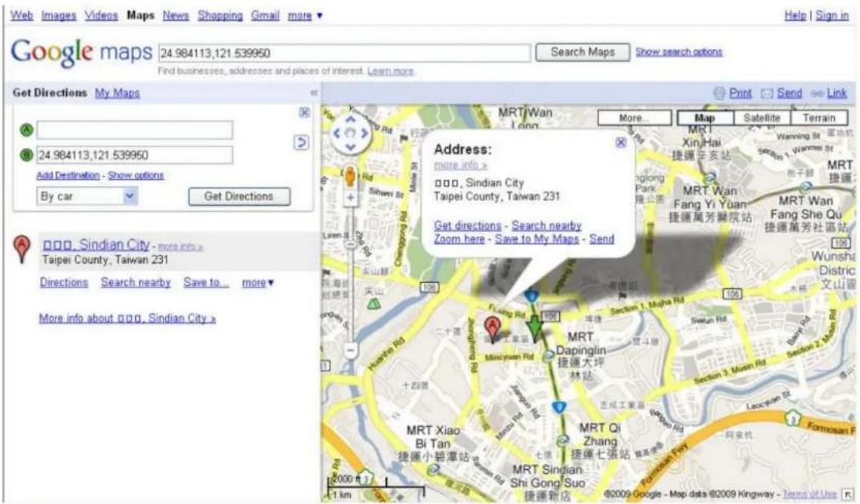Switch to Terrain view

pos(819,118)
